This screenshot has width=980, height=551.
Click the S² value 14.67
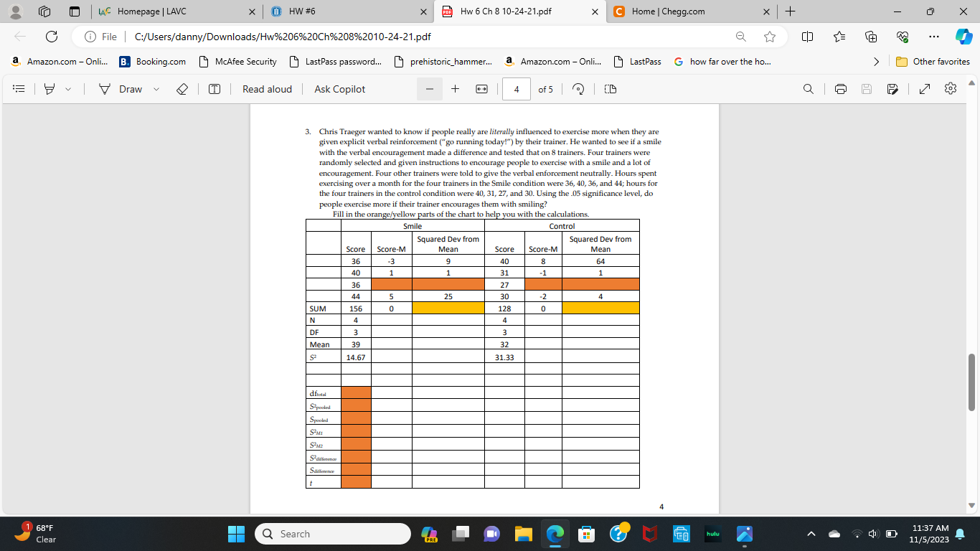click(x=356, y=357)
